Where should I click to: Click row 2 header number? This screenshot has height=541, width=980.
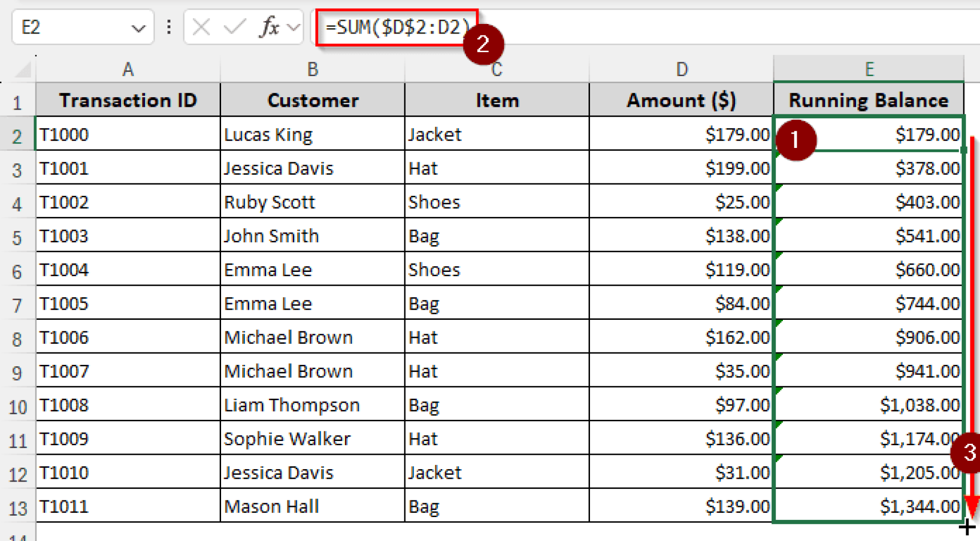(x=18, y=135)
